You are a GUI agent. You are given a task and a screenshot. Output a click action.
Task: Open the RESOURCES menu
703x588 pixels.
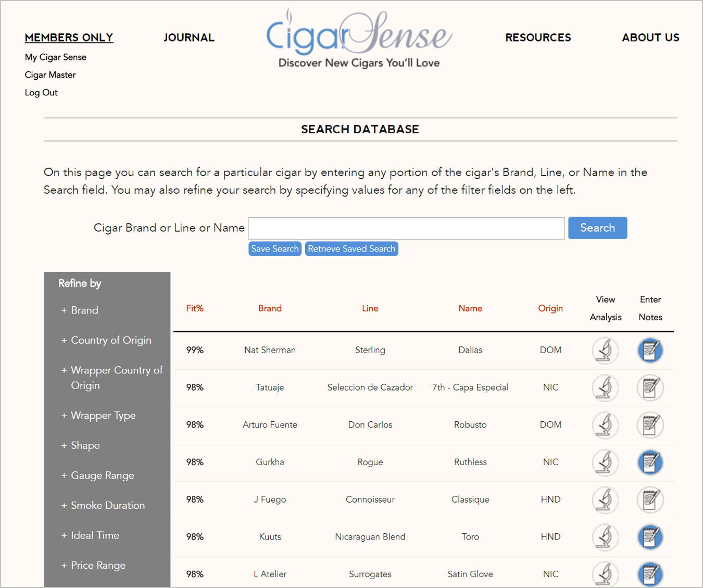coord(538,37)
